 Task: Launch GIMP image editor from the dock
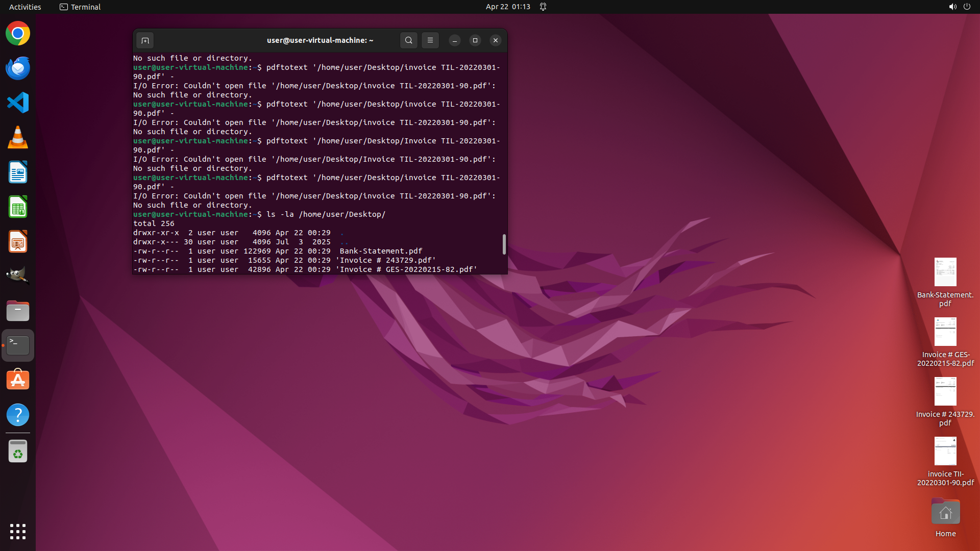coord(18,276)
